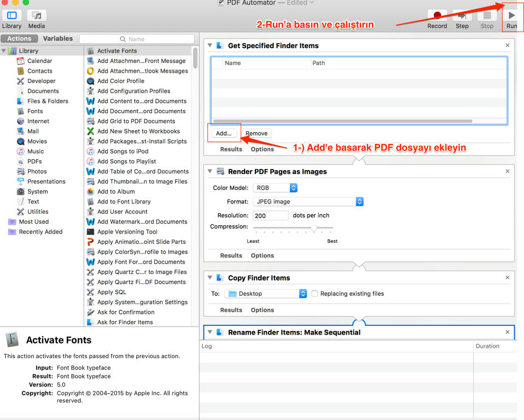Viewport: 524px width, 420px height.
Task: Open the Format JPEG image dropdown
Action: (308, 201)
